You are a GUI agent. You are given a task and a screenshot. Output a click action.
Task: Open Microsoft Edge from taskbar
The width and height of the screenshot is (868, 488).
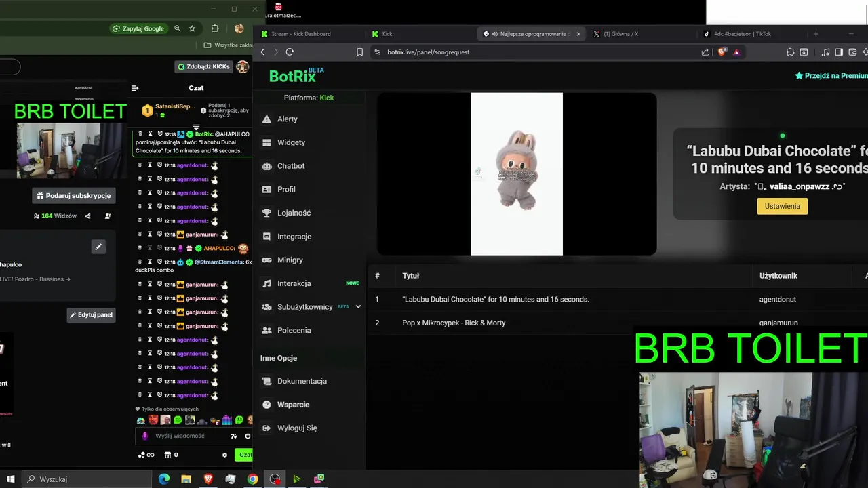click(163, 479)
